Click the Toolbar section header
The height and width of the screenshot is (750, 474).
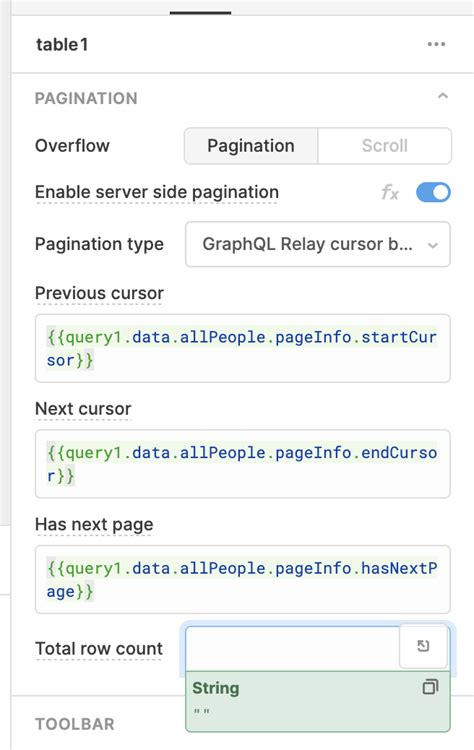[x=75, y=724]
